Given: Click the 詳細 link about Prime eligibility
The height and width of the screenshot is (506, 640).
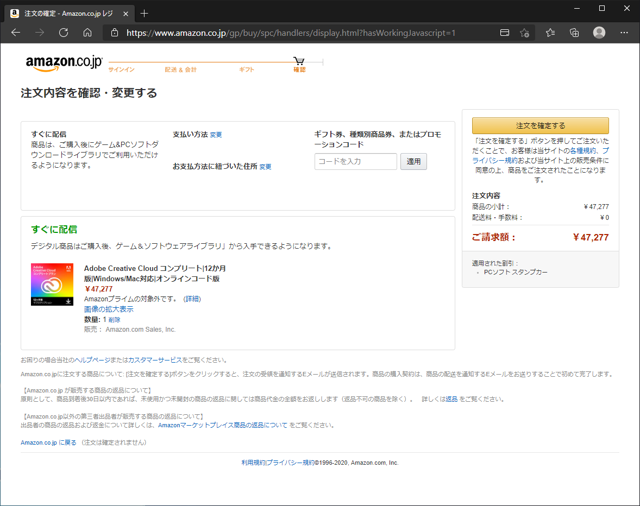Looking at the screenshot, I should coord(192,299).
